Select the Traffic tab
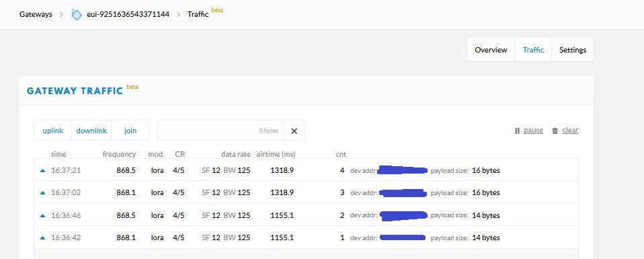 pyautogui.click(x=533, y=50)
